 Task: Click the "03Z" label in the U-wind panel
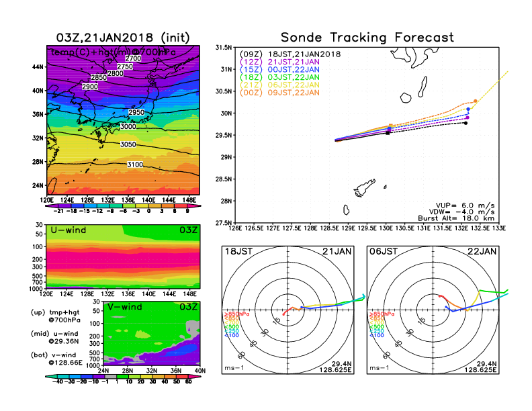point(188,230)
